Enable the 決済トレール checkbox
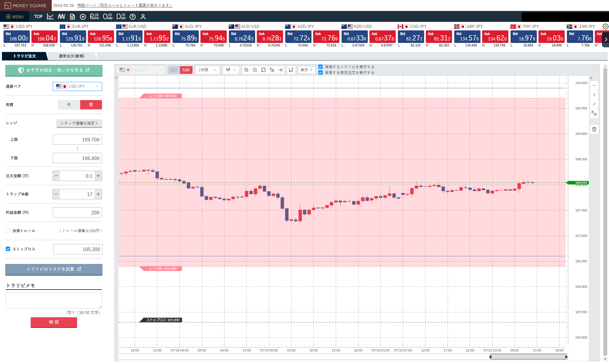The height and width of the screenshot is (364, 609). 8,231
